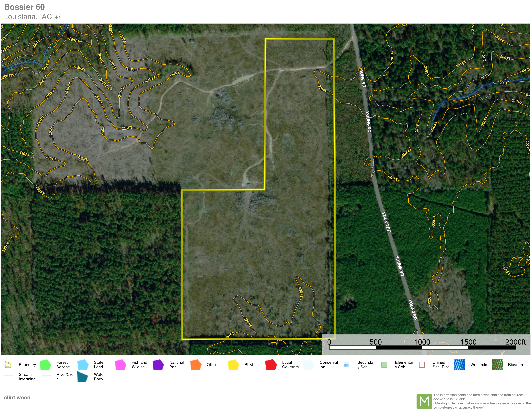Viewport: 532px width, 411px height.
Task: Click the River/Creek line symbol
Action: [46, 376]
